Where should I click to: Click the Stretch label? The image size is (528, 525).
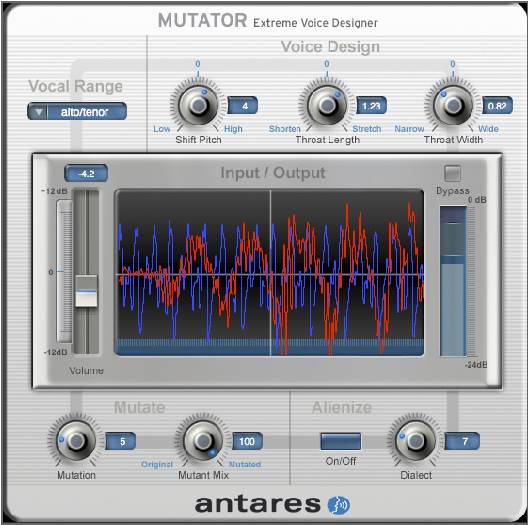click(x=367, y=129)
